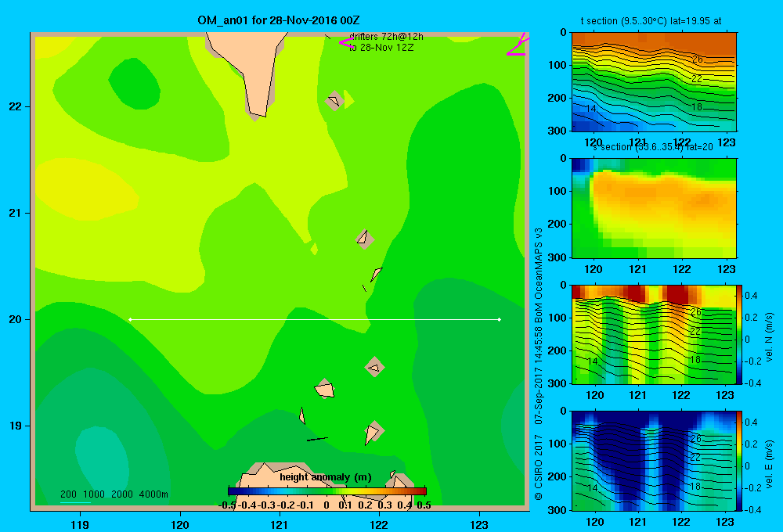Click the vel. N vertical colorbar
Image resolution: width=783 pixels, height=532 pixels.
(x=740, y=334)
